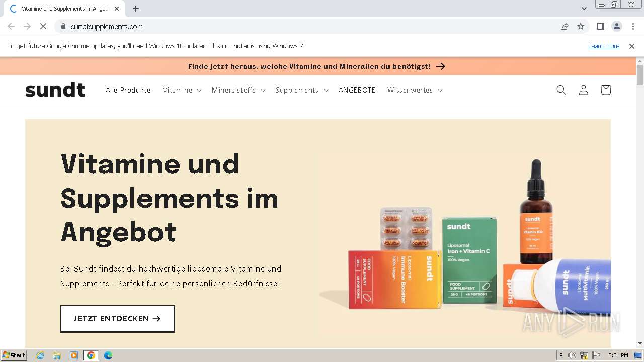Open the Action Center flag icon

coord(596,355)
